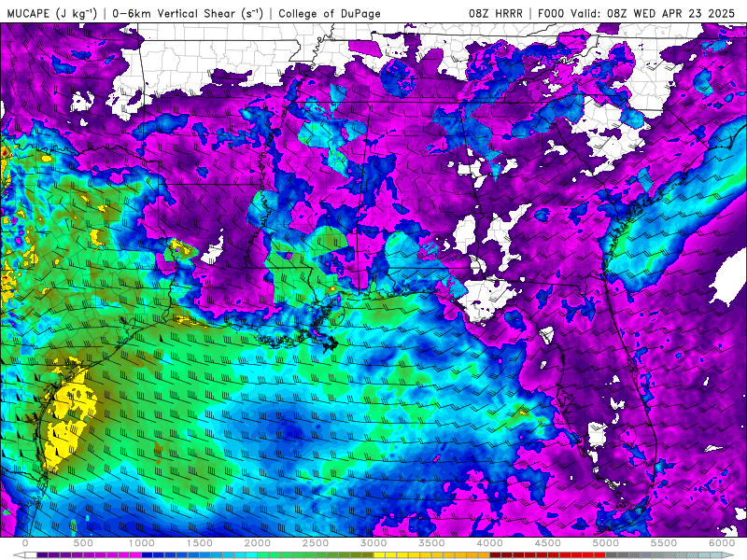Click the MUCAPE (J kg⁻¹) title text

point(52,13)
